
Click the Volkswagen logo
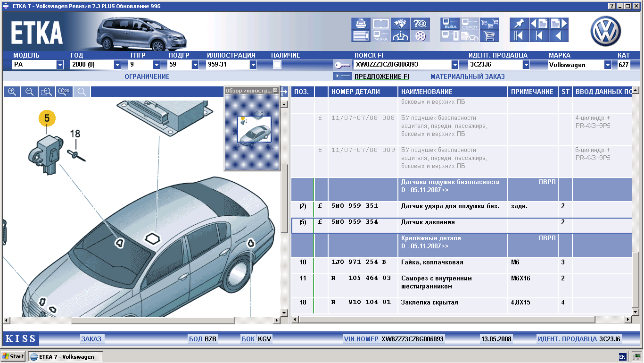(x=606, y=31)
